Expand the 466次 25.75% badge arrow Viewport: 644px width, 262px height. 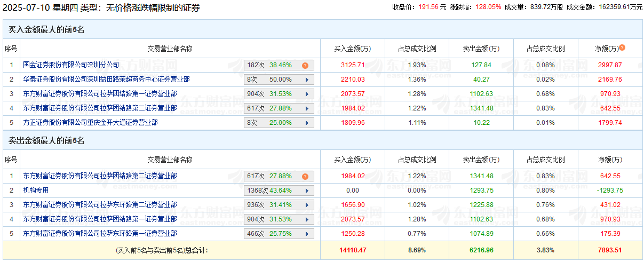pos(307,234)
